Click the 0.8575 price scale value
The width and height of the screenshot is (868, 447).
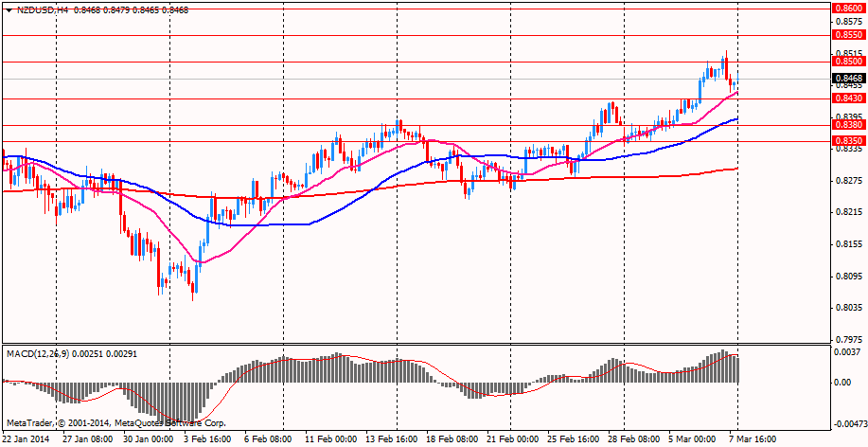(849, 22)
